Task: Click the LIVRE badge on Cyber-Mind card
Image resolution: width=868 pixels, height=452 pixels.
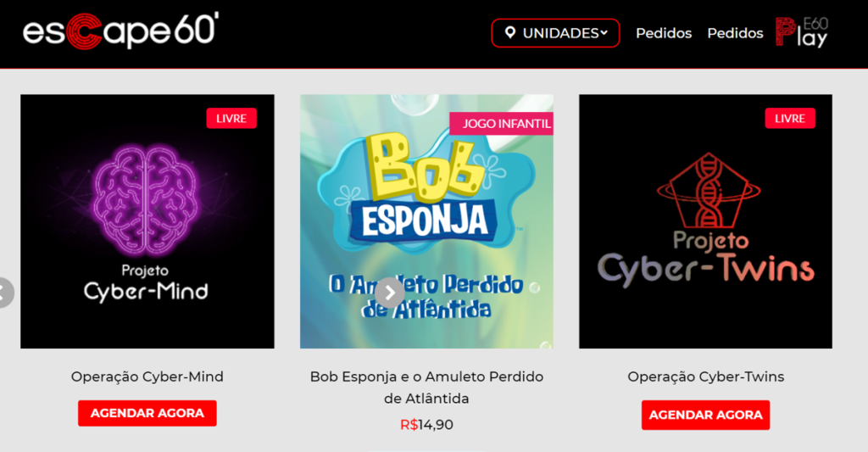Action: pos(231,119)
